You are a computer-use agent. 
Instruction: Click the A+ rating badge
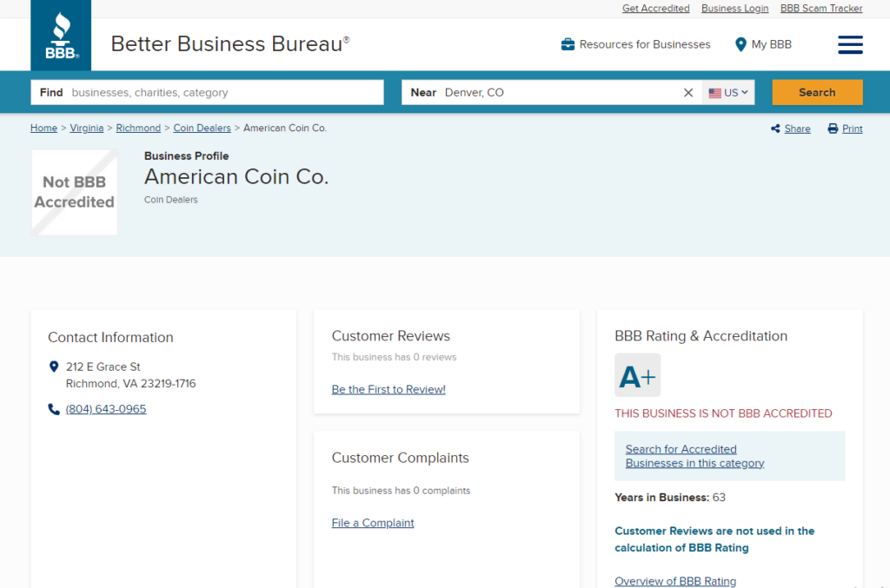pos(637,375)
